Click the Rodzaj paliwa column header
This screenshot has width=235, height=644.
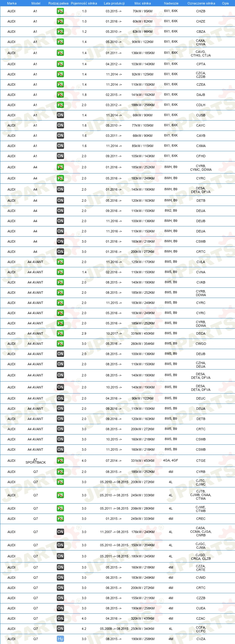pos(58,3)
